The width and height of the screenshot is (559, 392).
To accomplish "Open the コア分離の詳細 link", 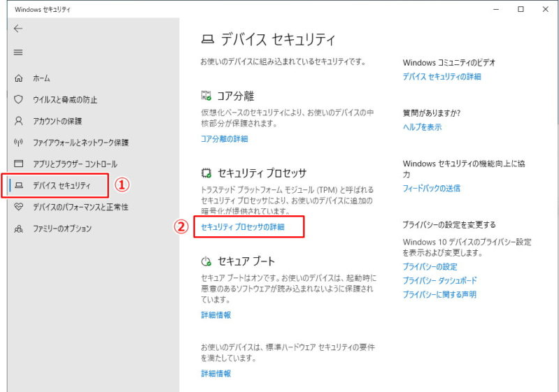I will pos(225,139).
